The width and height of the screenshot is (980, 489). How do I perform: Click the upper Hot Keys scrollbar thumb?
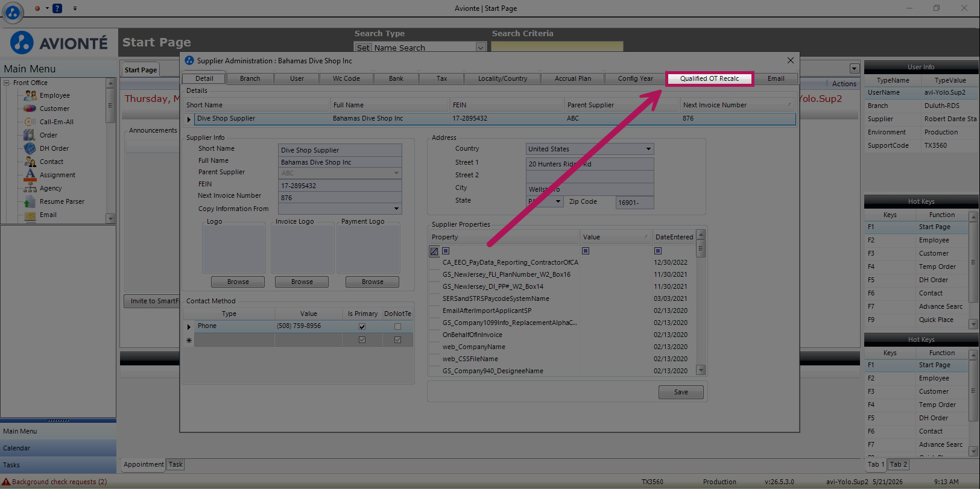[x=973, y=262]
